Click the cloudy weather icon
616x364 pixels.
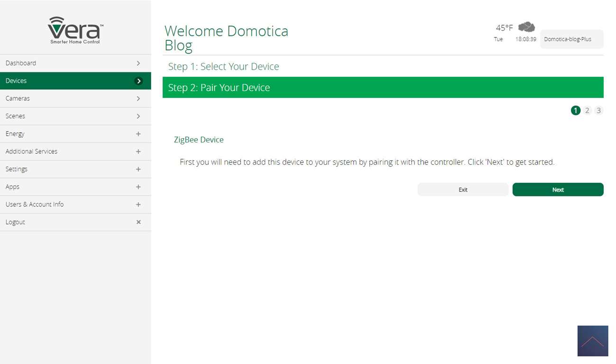coord(526,27)
